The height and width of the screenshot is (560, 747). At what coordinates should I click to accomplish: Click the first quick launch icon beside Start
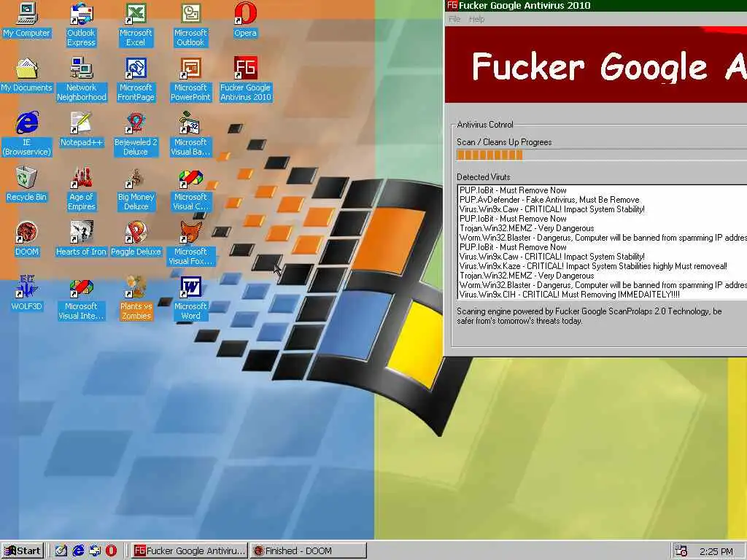(x=61, y=551)
